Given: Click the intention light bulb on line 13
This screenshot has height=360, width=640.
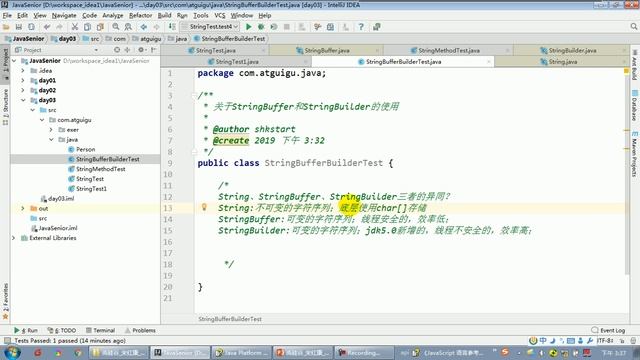Looking at the screenshot, I should coord(204,207).
